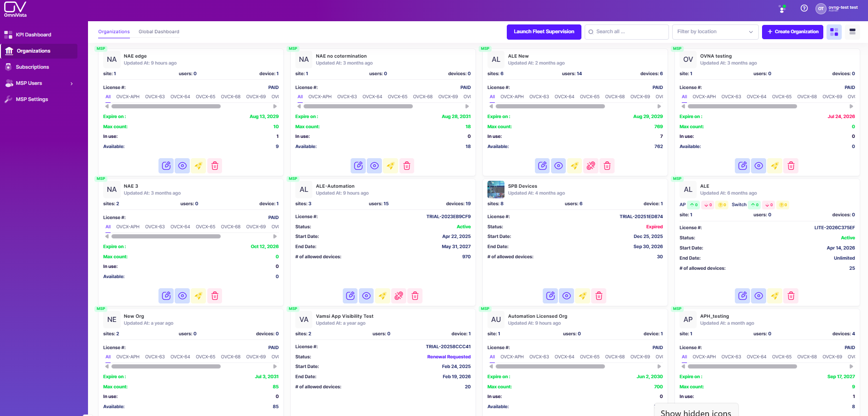Launch OVNA testing rocket icon
The width and height of the screenshot is (868, 416).
[x=775, y=166]
